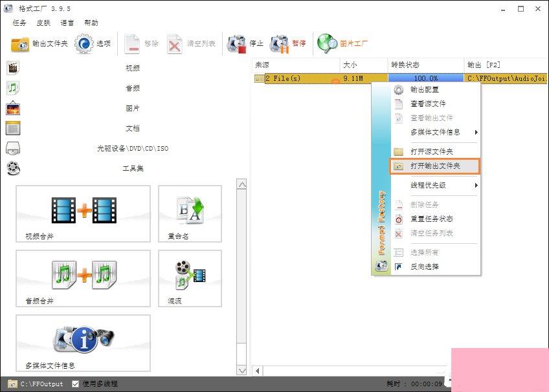Open the Multimedia File Info tool
The image size is (549, 392).
pos(83,343)
